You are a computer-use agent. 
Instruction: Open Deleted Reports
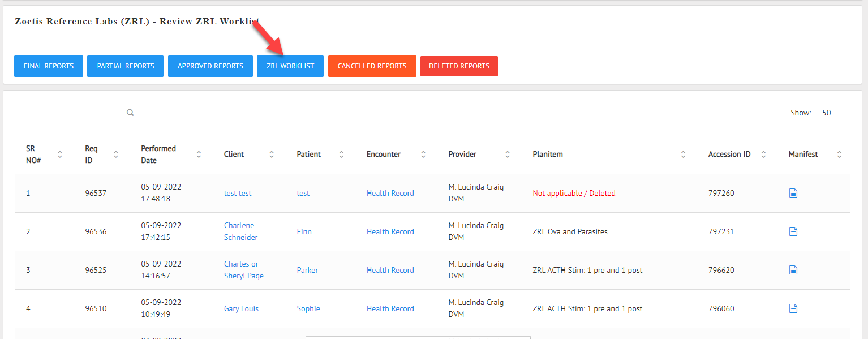(x=459, y=66)
